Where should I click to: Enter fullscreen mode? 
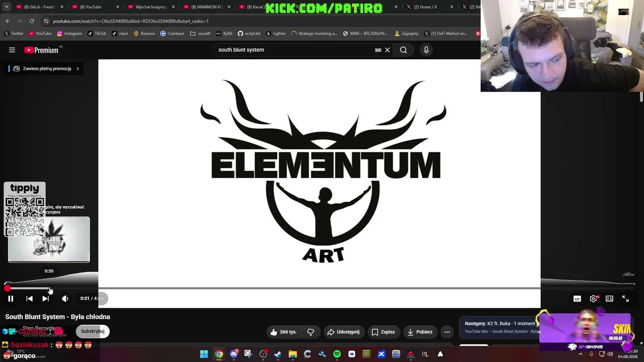[x=625, y=299]
